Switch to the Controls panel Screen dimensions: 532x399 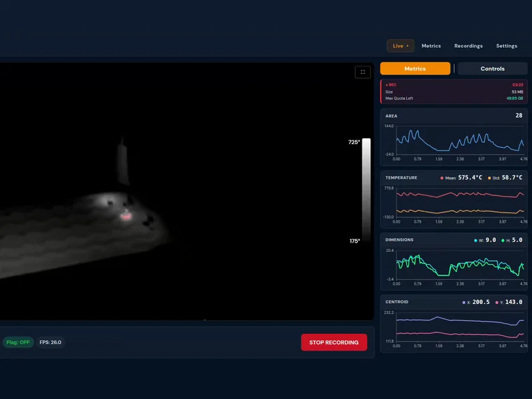point(492,68)
